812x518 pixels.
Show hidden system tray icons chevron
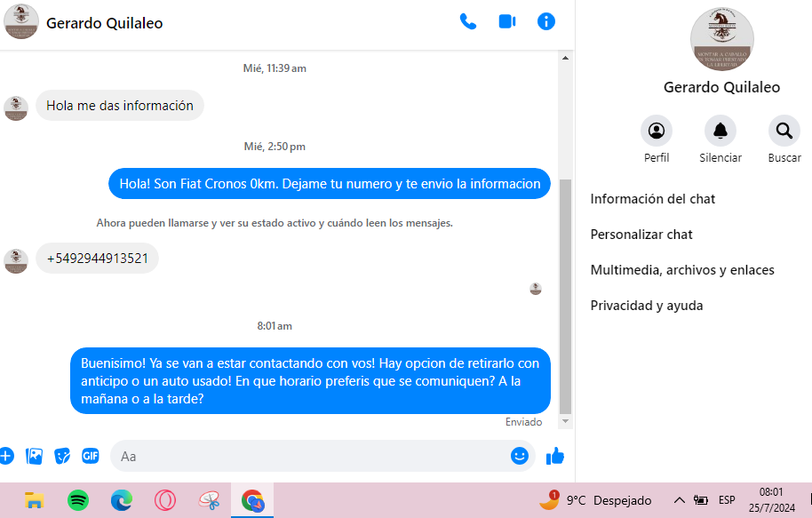coord(679,500)
